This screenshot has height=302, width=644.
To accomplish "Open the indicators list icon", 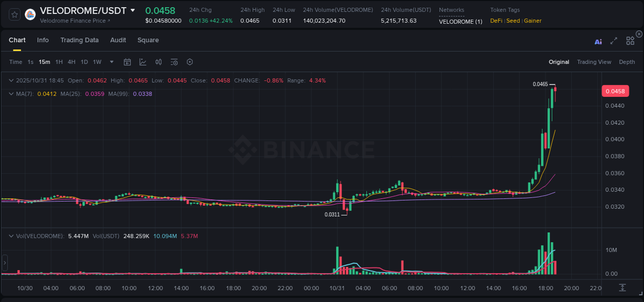I will pos(174,62).
